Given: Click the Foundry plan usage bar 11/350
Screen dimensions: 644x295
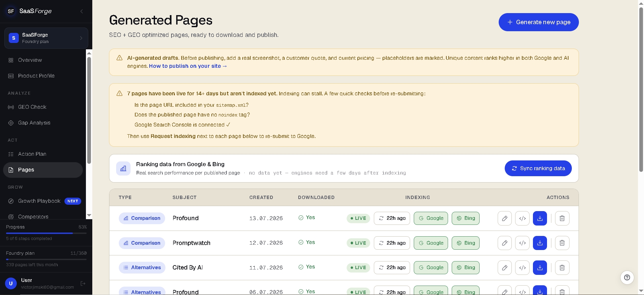Looking at the screenshot, I should click(x=46, y=259).
